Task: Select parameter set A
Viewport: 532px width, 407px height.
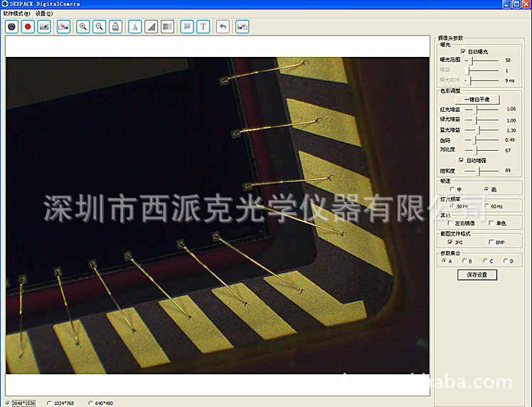Action: pyautogui.click(x=444, y=260)
